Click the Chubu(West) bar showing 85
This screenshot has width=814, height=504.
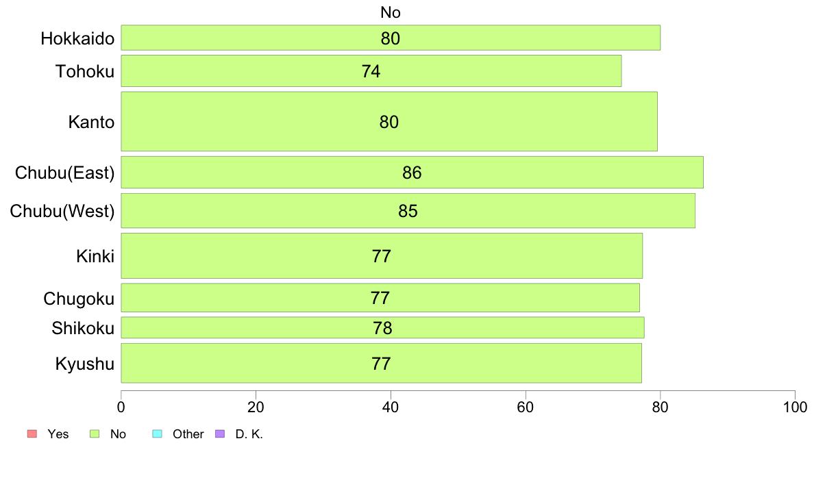(x=408, y=211)
